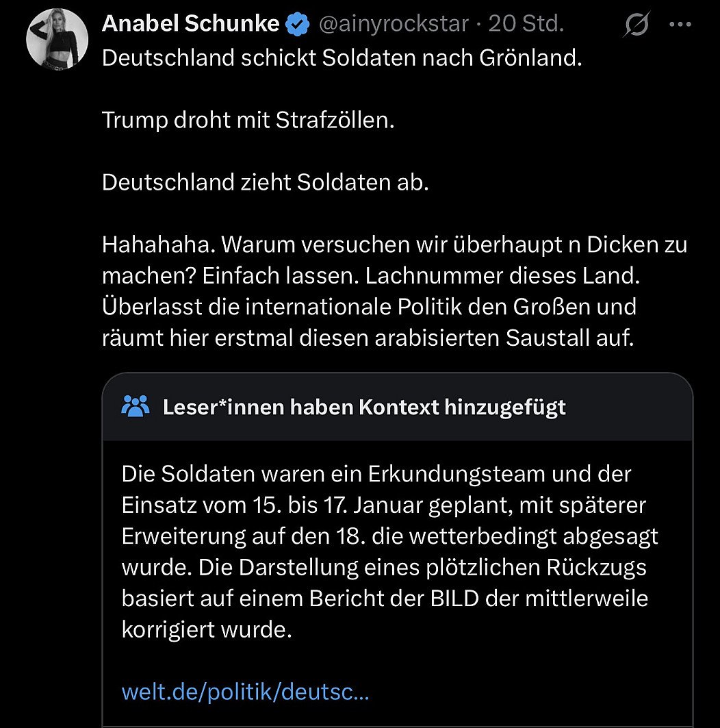Viewport: 720px width, 728px height.
Task: Click the '20 Std.' post timestamp
Action: point(526,25)
